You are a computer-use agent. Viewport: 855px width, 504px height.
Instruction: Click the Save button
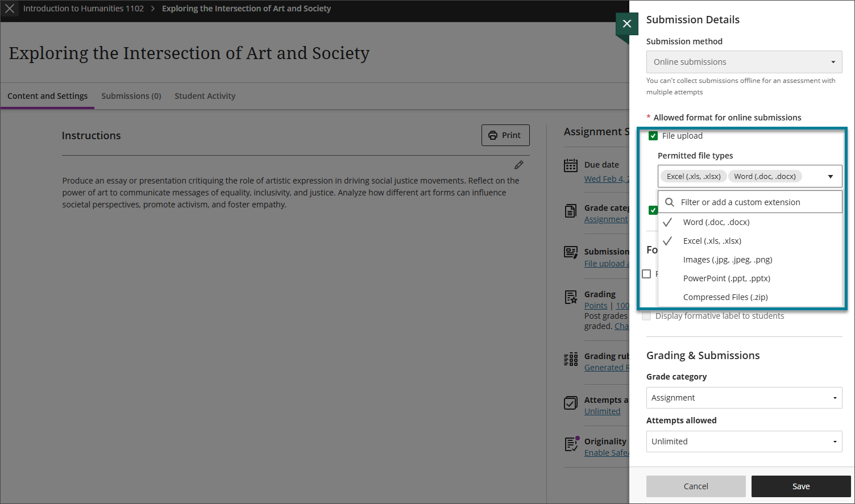[x=801, y=486]
